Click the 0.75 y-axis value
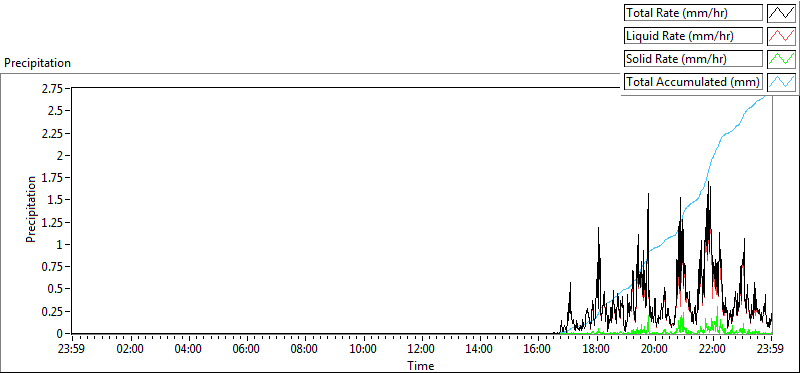The width and height of the screenshot is (800, 373). (53, 266)
